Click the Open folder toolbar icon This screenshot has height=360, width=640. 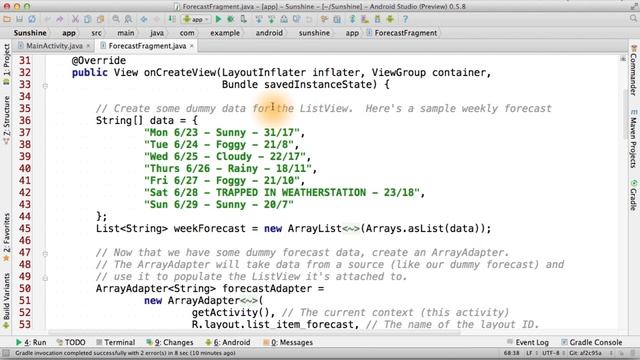tap(7, 19)
